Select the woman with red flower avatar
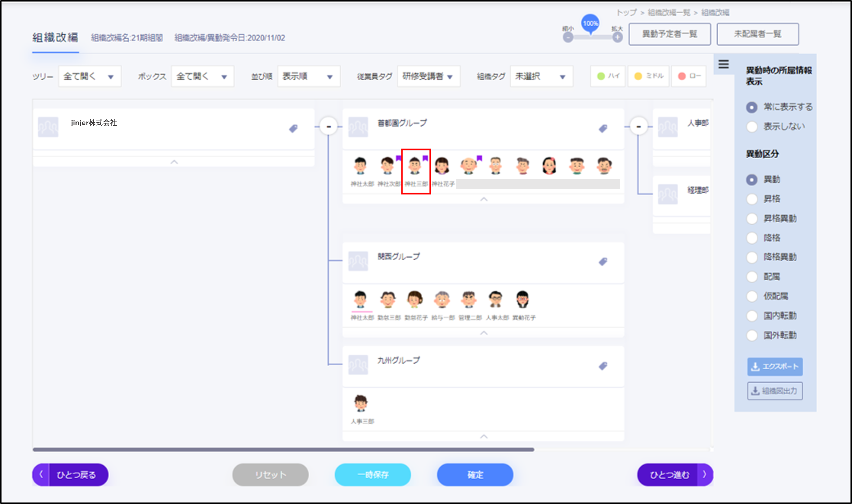The width and height of the screenshot is (852, 504). 549,166
